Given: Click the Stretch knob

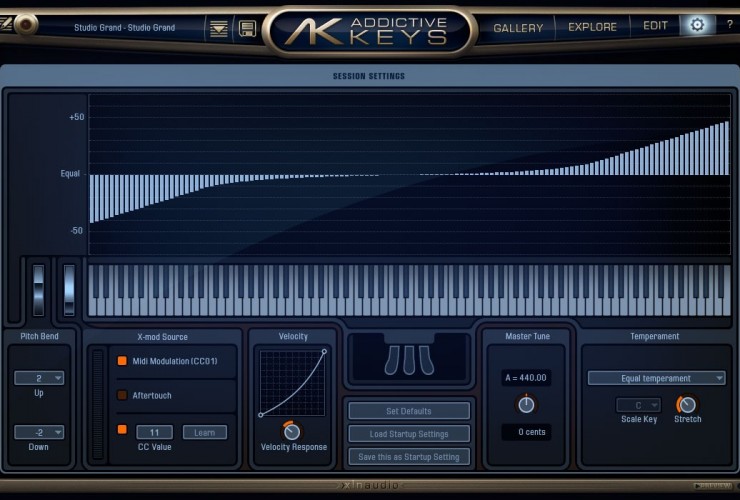Looking at the screenshot, I should point(687,404).
